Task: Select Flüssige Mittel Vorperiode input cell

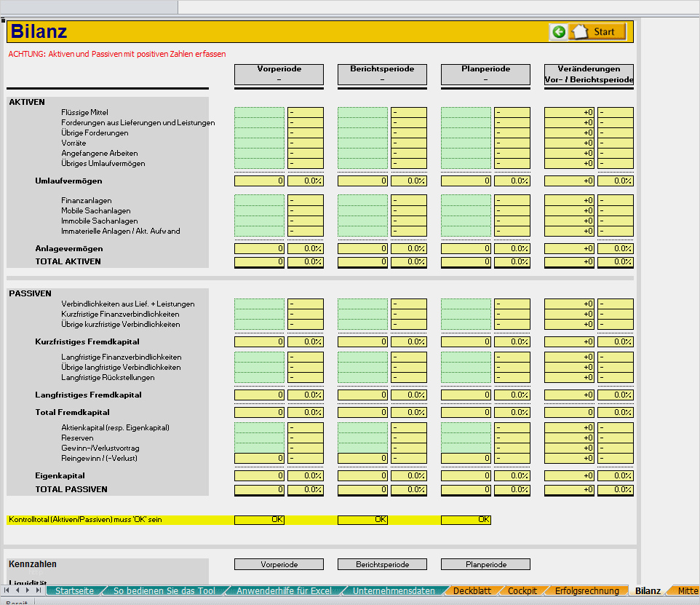Action: [259, 112]
